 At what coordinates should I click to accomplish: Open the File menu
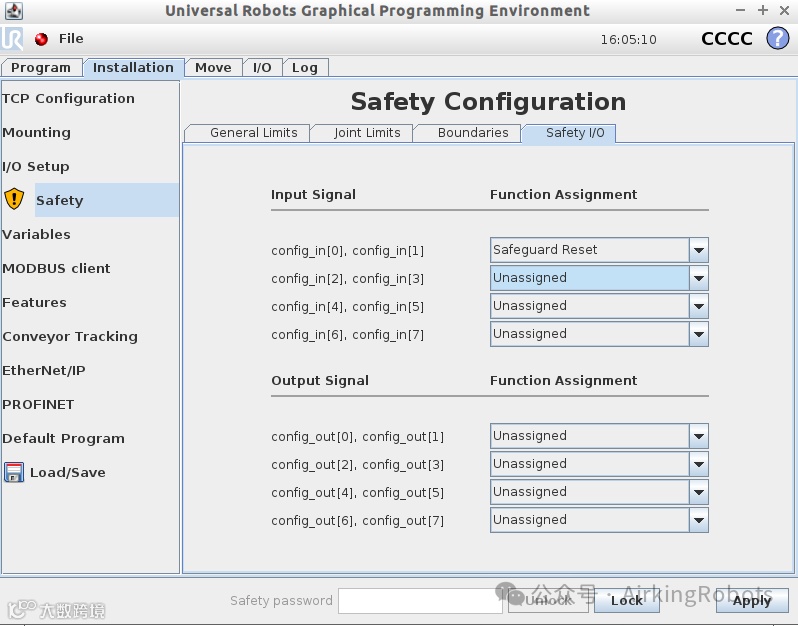[x=71, y=39]
